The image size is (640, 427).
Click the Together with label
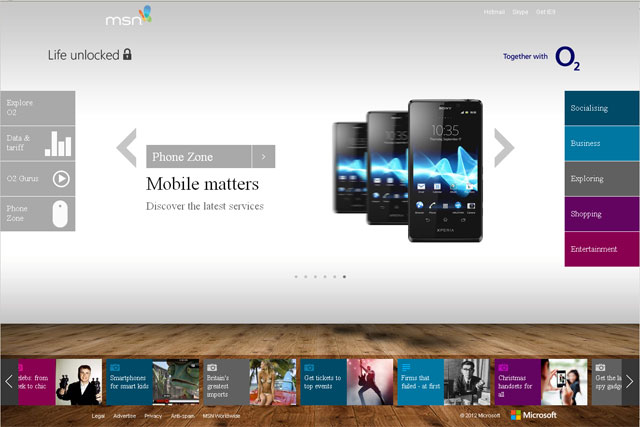(525, 56)
